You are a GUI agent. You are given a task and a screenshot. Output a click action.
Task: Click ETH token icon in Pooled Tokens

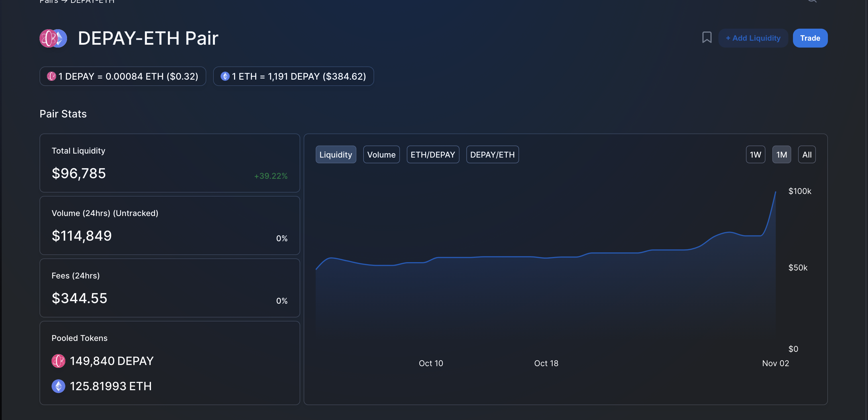58,386
